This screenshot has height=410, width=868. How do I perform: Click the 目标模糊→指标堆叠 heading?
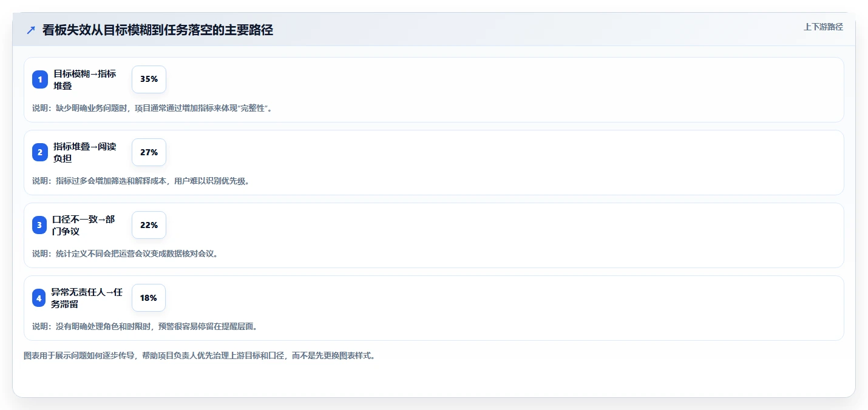coord(84,79)
